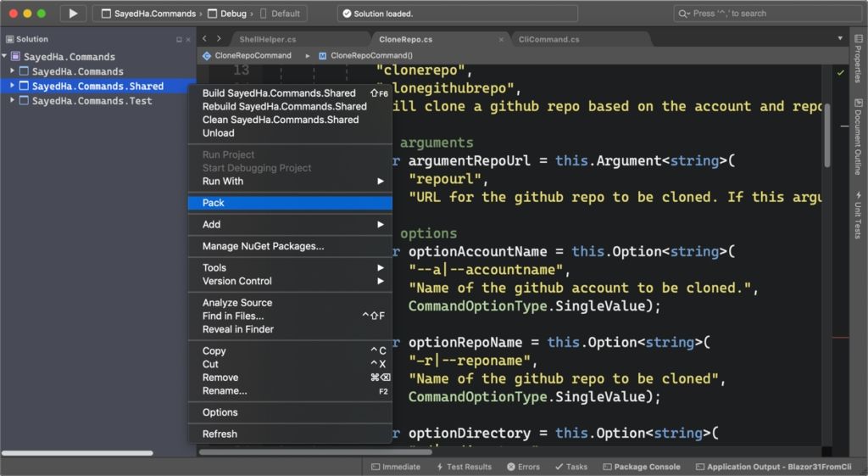The height and width of the screenshot is (476, 868).
Task: Open the Test Results pad
Action: click(x=464, y=467)
